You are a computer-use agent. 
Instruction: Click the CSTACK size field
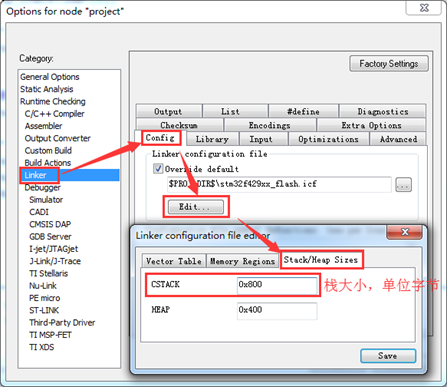coord(277,285)
